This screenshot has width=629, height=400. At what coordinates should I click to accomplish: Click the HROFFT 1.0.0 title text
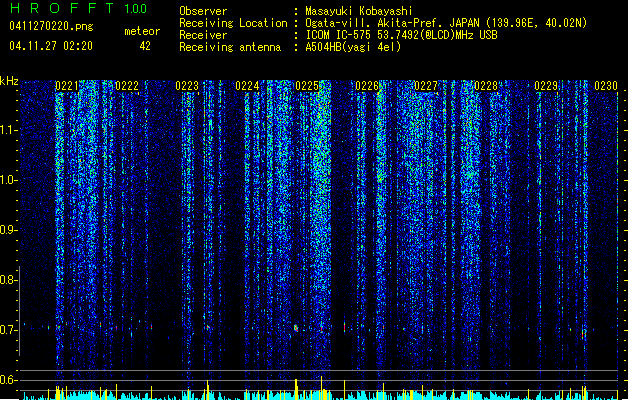point(78,8)
